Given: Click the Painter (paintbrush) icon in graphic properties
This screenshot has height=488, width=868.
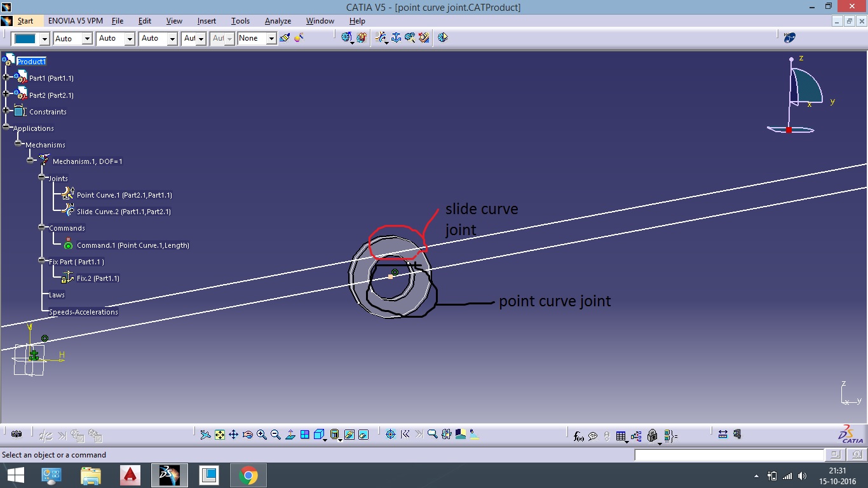Looking at the screenshot, I should (x=285, y=38).
